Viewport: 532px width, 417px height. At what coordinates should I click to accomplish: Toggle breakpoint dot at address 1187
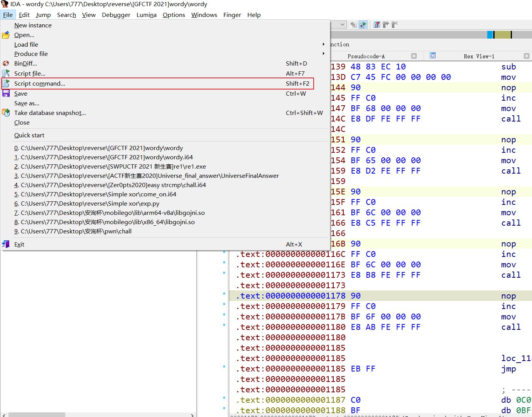click(x=224, y=398)
